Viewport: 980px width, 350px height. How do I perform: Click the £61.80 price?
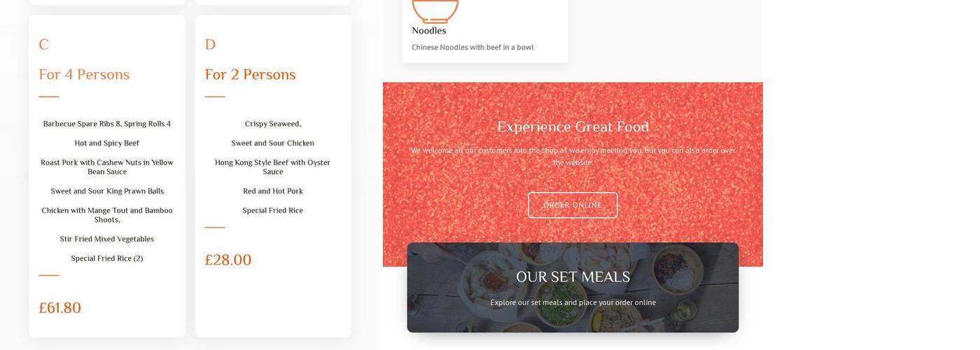[60, 308]
